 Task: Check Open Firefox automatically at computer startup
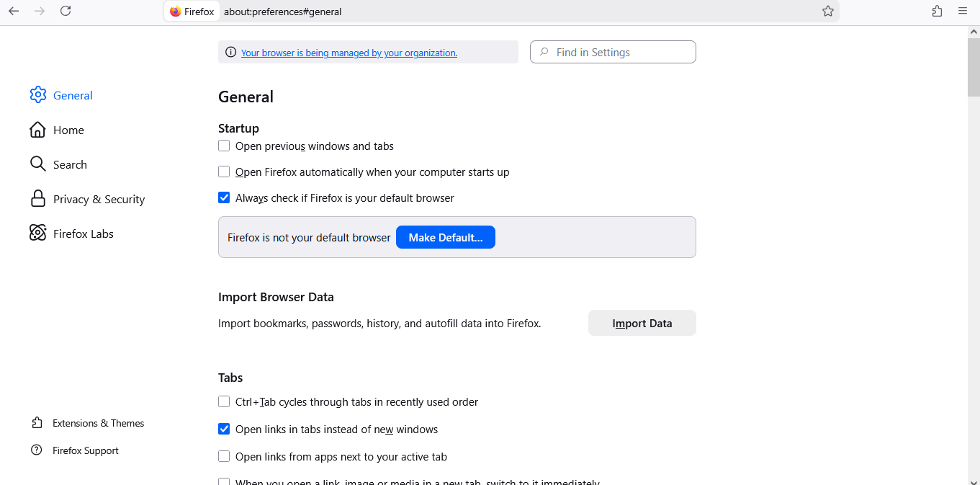pyautogui.click(x=224, y=172)
